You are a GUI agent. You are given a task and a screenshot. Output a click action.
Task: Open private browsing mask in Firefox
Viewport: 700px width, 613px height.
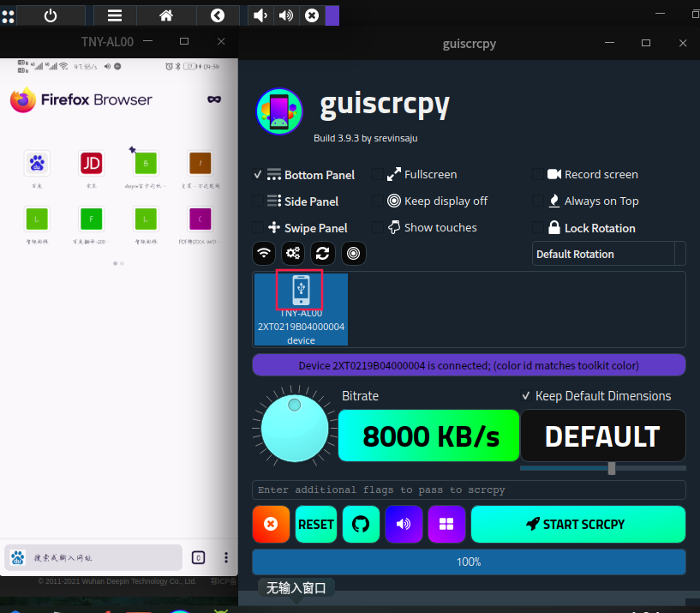[x=214, y=99]
